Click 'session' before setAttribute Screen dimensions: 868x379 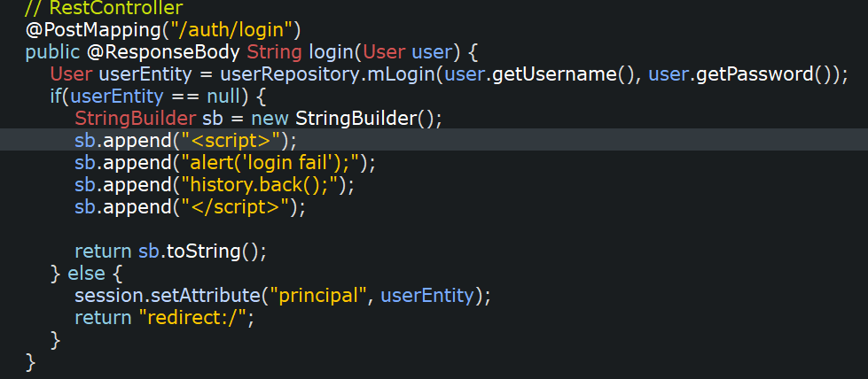click(107, 296)
